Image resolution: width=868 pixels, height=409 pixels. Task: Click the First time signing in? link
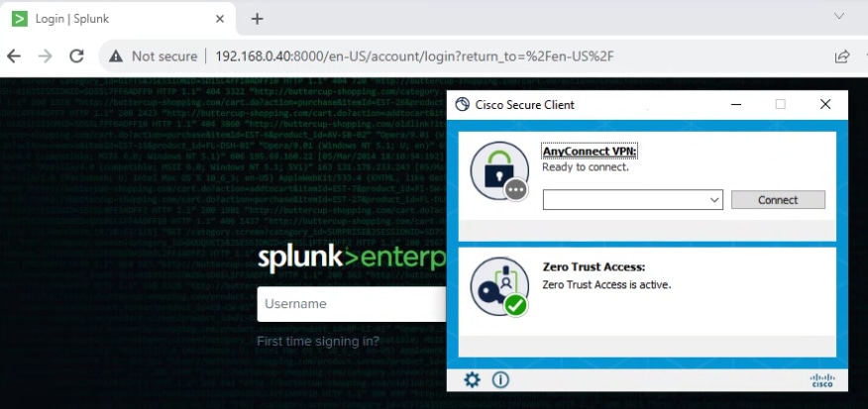point(318,341)
